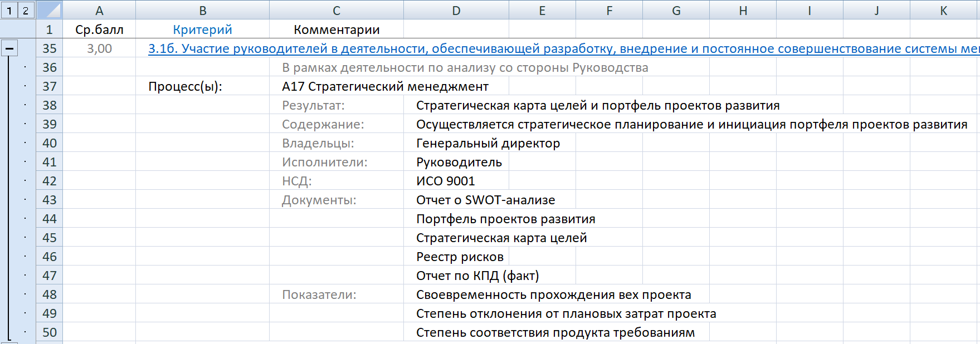Collapse the row group at row 35
The width and height of the screenshot is (980, 344).
[9, 48]
